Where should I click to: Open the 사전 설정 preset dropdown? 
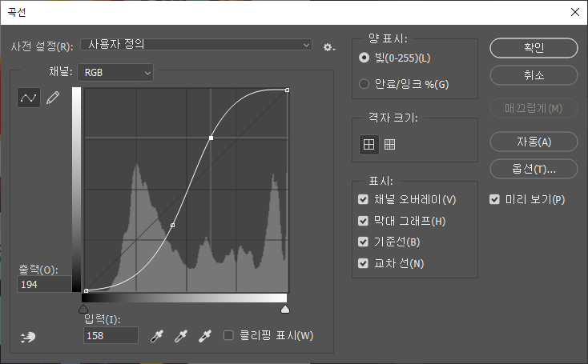[196, 45]
